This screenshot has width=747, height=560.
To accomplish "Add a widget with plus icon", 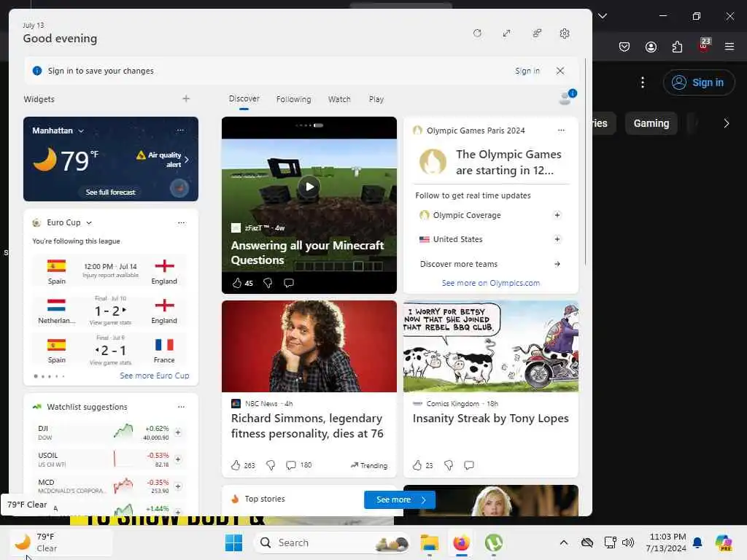I will tap(186, 98).
